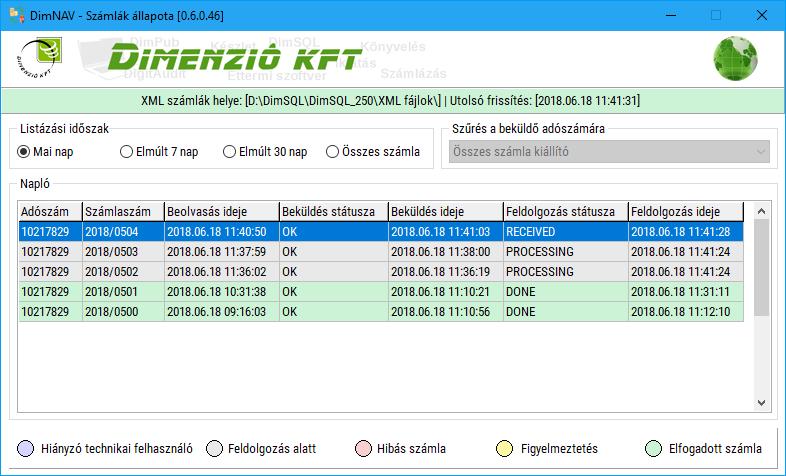Sort by the Adószám column header
Image resolution: width=786 pixels, height=476 pixels.
(x=50, y=211)
